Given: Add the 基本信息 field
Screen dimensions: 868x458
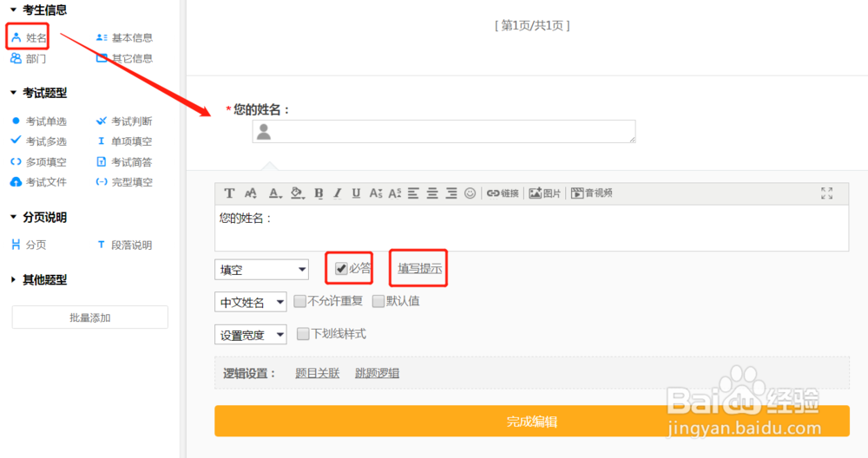Looking at the screenshot, I should point(124,37).
